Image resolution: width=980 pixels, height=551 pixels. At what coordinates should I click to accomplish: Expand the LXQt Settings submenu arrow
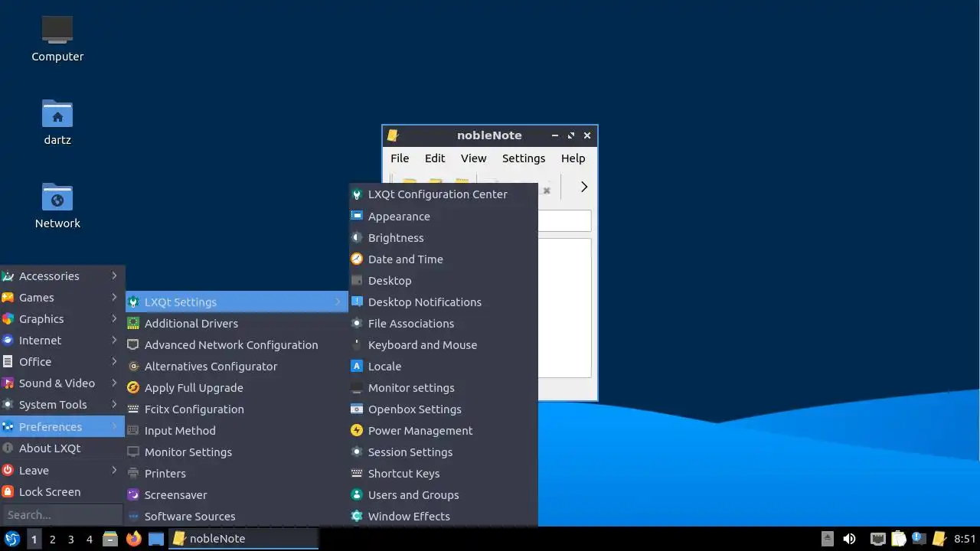pyautogui.click(x=338, y=302)
